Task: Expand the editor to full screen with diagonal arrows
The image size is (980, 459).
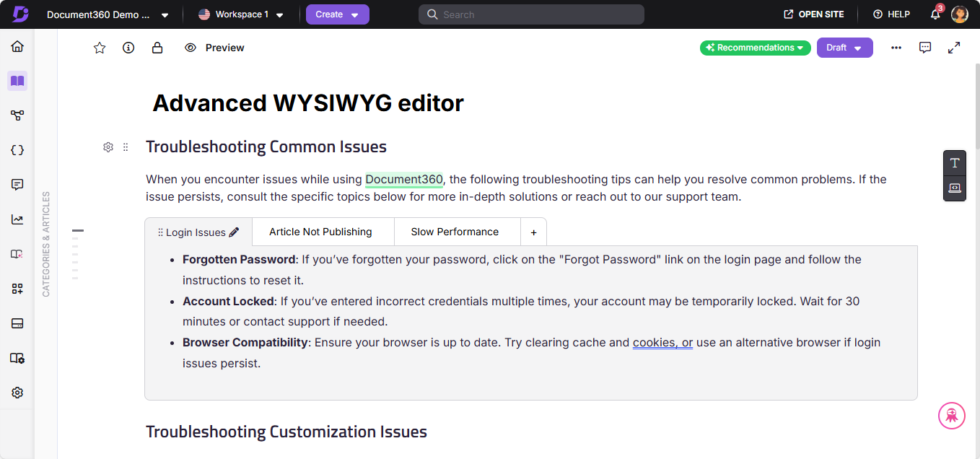Action: click(954, 48)
